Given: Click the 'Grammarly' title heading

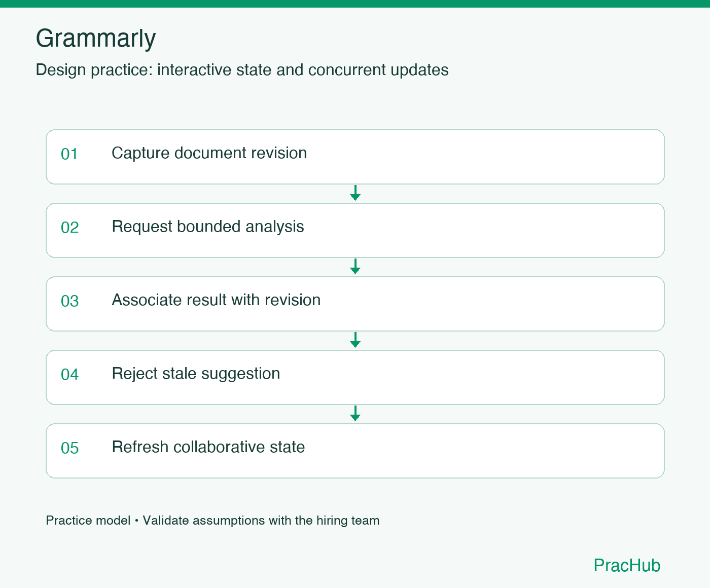Looking at the screenshot, I should point(96,39).
